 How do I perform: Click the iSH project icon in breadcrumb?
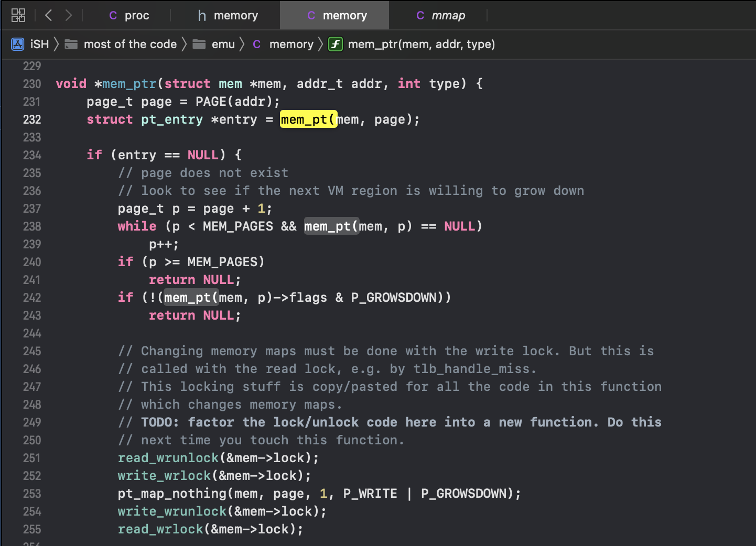(17, 44)
